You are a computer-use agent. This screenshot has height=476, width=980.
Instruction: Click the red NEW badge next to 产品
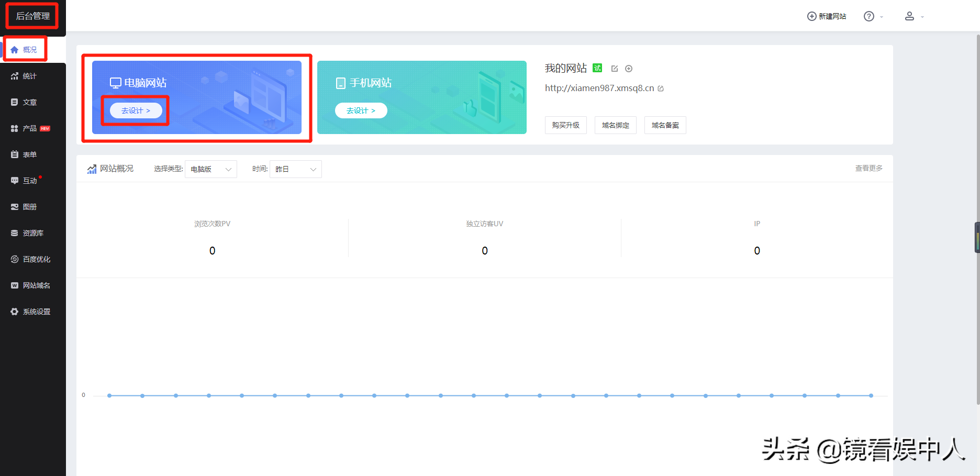coord(46,128)
